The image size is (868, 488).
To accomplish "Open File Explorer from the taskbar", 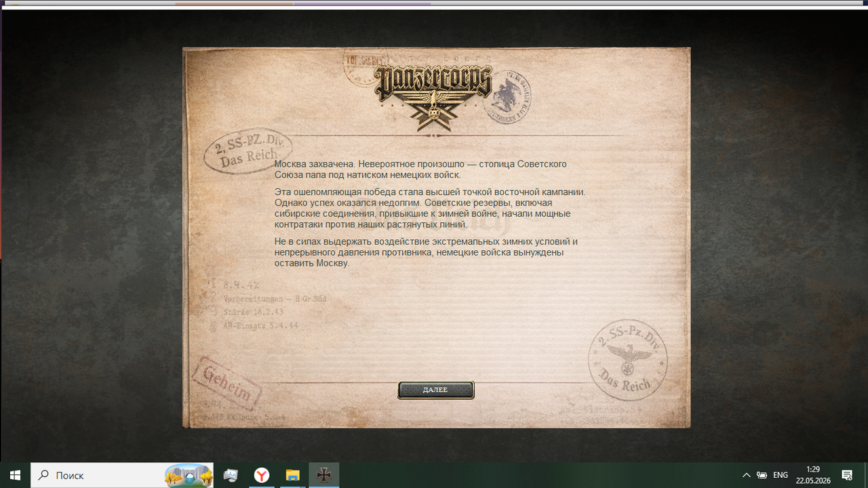I will pos(292,475).
